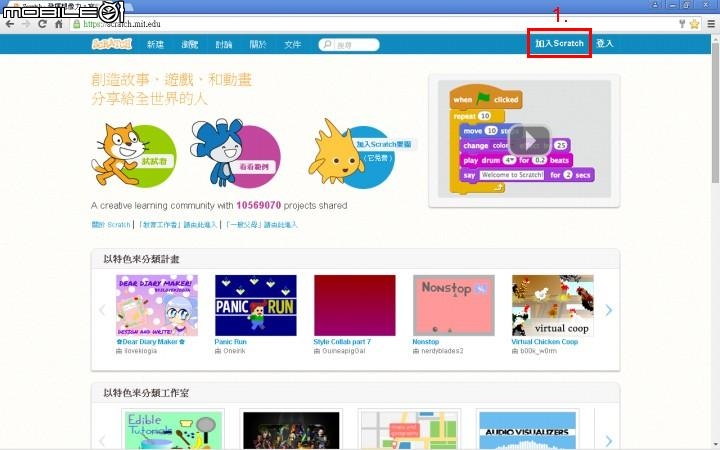
Task: Open the map studio thumbnail
Action: [x=409, y=430]
